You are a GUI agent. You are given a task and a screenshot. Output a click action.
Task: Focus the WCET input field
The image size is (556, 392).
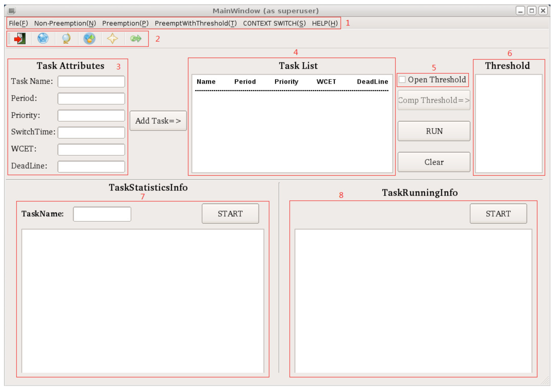click(x=91, y=150)
